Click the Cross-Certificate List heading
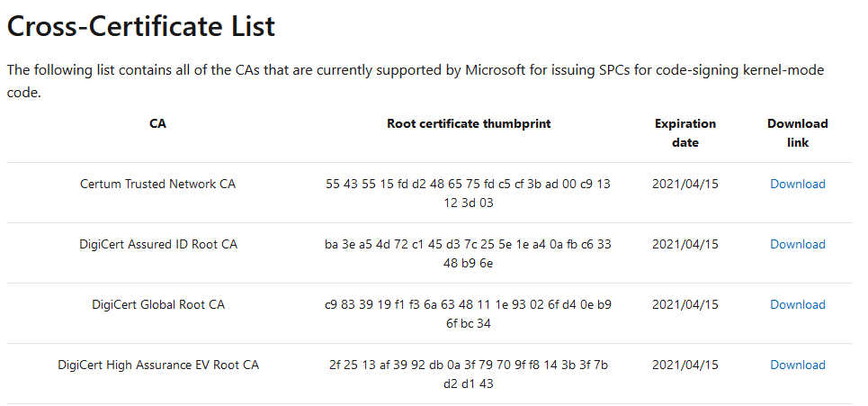 coord(141,26)
